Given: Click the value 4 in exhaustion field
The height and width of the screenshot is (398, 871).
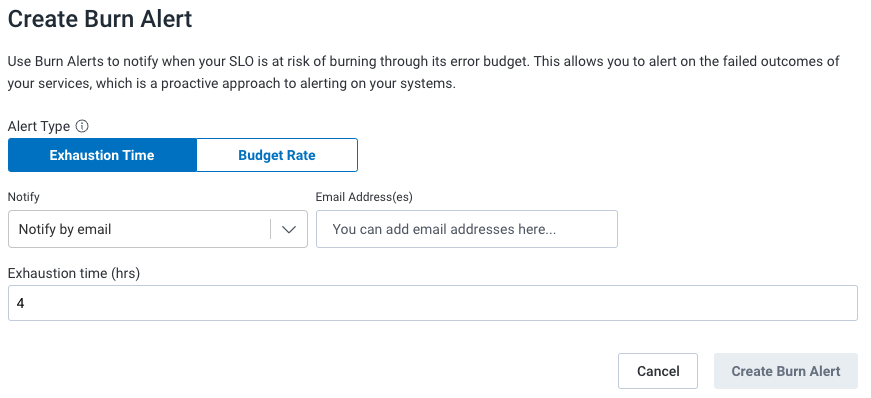Looking at the screenshot, I should pyautogui.click(x=21, y=304).
